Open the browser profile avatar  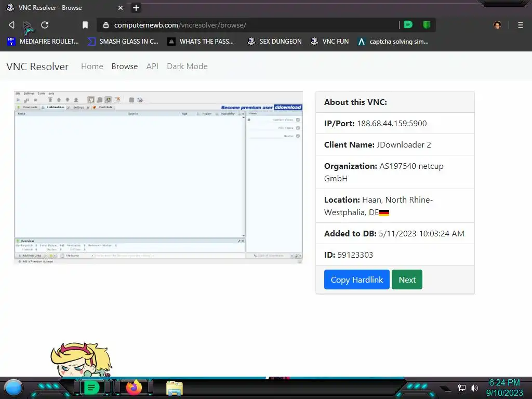(497, 25)
